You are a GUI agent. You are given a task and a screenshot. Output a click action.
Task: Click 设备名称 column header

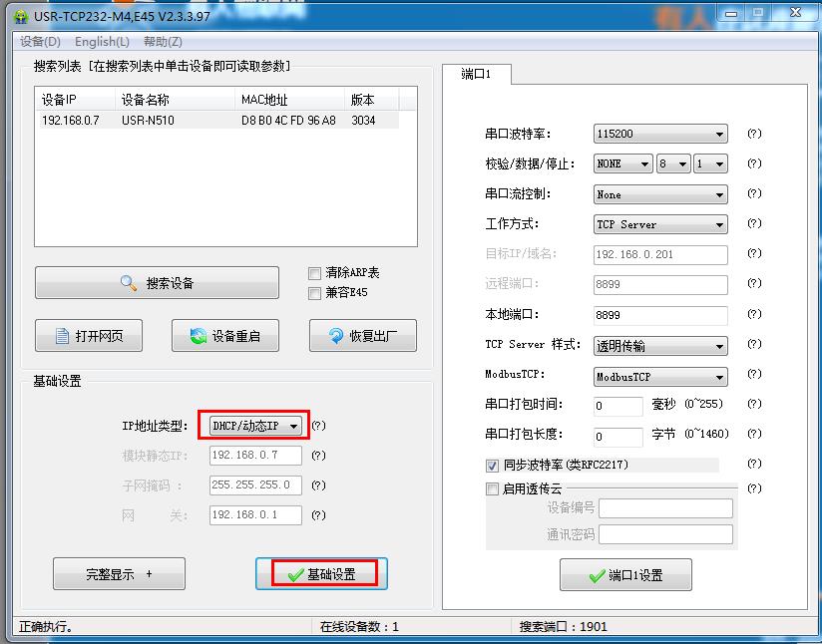176,99
